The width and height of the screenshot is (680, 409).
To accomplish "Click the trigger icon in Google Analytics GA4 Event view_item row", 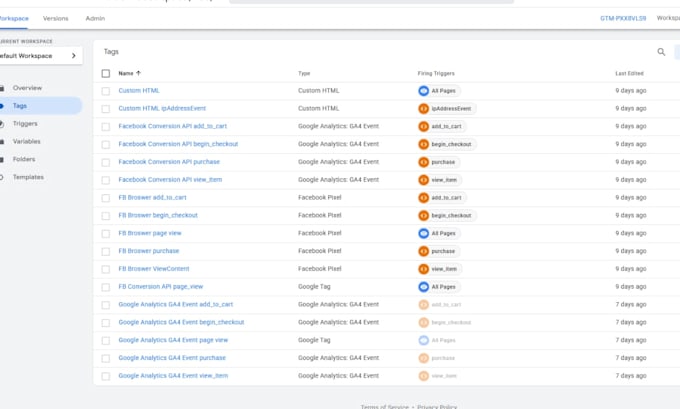I will pyautogui.click(x=423, y=376).
